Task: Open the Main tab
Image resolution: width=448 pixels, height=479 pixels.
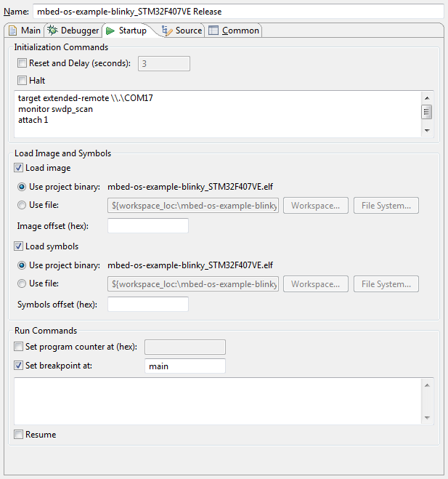Action: (25, 31)
